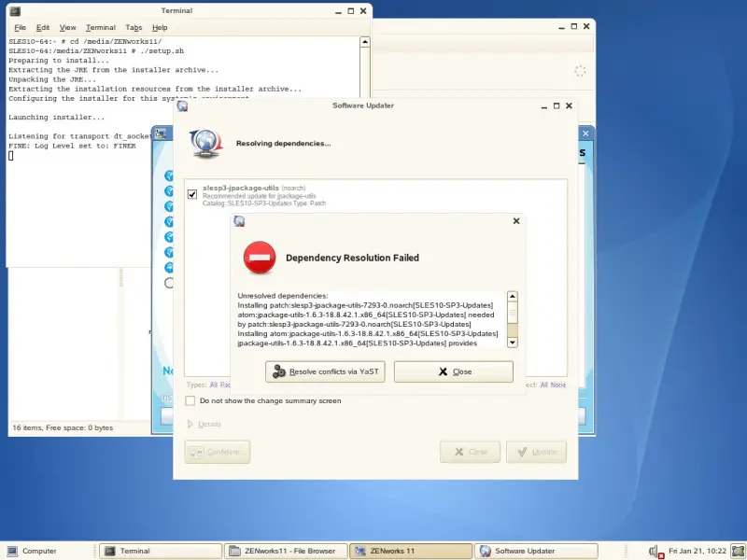Screen dimensions: 747x560
Task: Click Terminal scrollbar up arrow
Action: point(364,42)
